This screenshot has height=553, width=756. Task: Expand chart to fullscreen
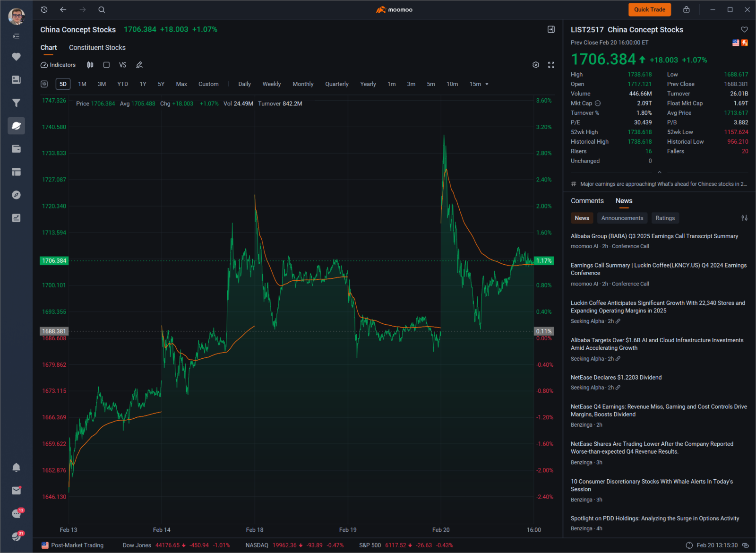[551, 65]
